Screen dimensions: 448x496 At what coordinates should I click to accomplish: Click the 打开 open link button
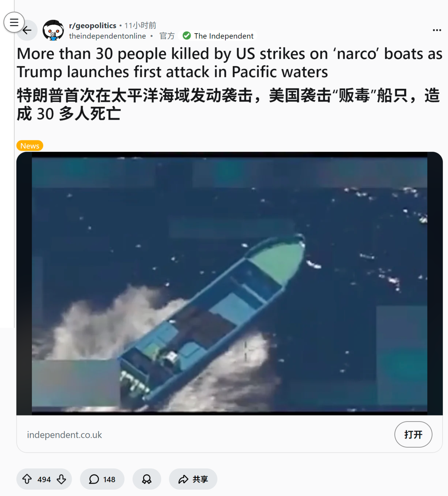pos(413,434)
